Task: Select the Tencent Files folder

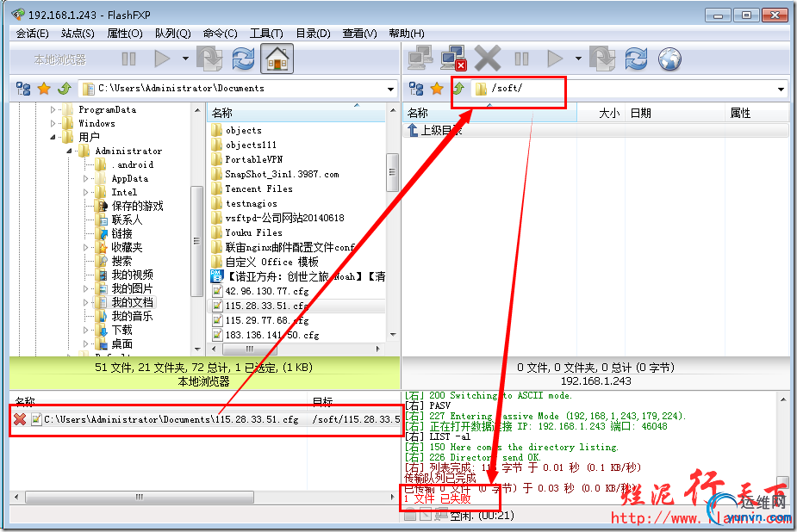Action: click(x=258, y=189)
